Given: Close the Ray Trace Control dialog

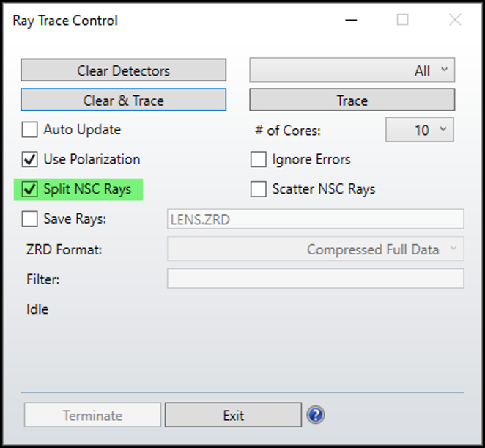Looking at the screenshot, I should click(x=455, y=20).
